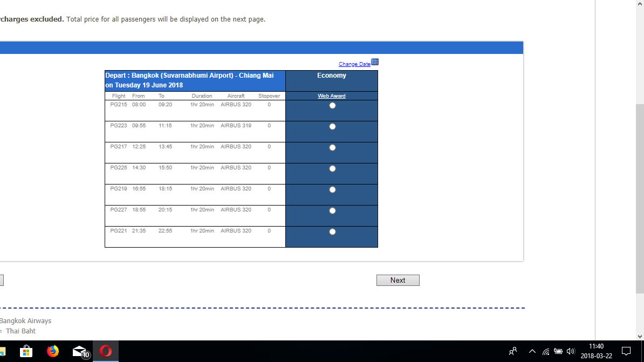This screenshot has height=362, width=644.
Task: Choose the PG221 21:35 flight radio button
Action: click(x=332, y=232)
